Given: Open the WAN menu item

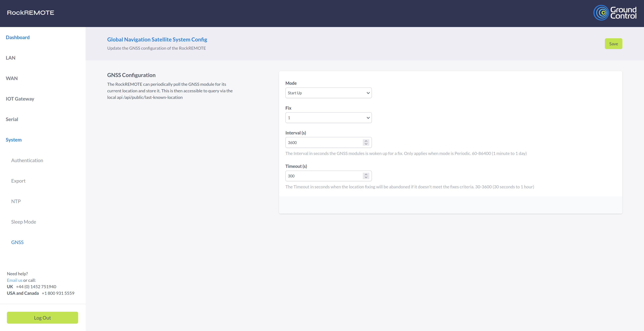Looking at the screenshot, I should tap(11, 78).
